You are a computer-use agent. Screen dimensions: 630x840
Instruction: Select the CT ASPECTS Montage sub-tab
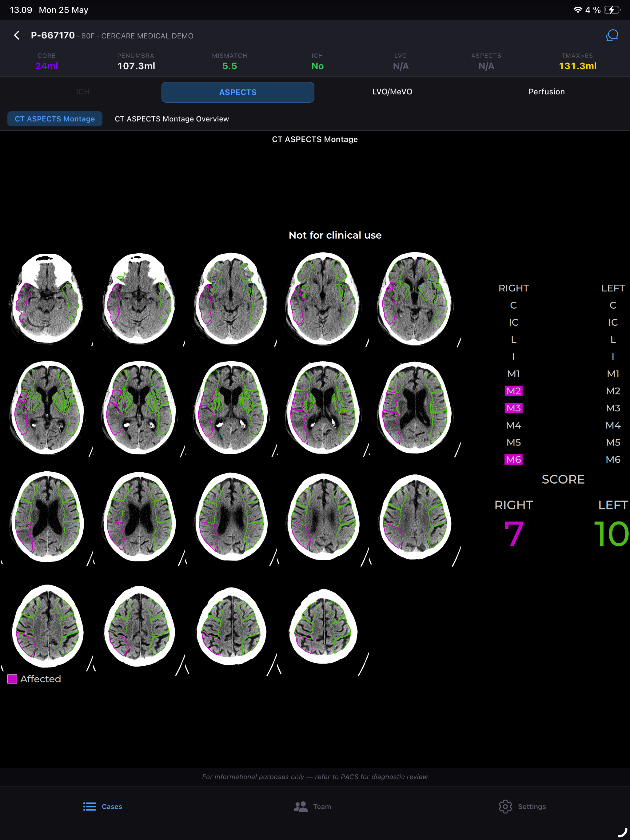(x=55, y=119)
